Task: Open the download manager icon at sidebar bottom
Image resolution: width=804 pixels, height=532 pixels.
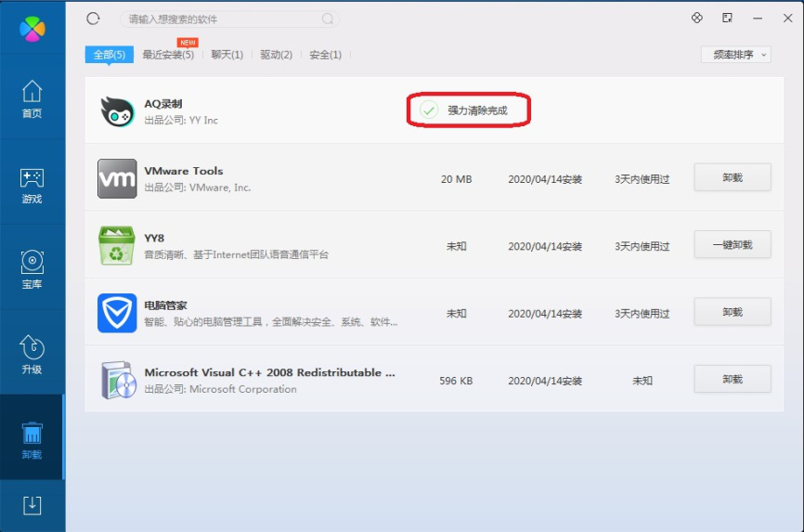Action: pos(32,505)
